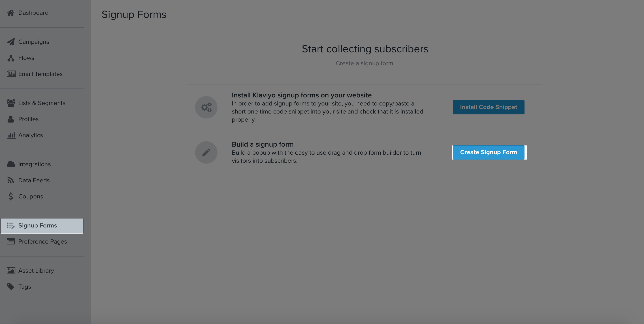Select Profiles in the sidebar
Viewport: 644px width, 324px height.
coord(28,119)
